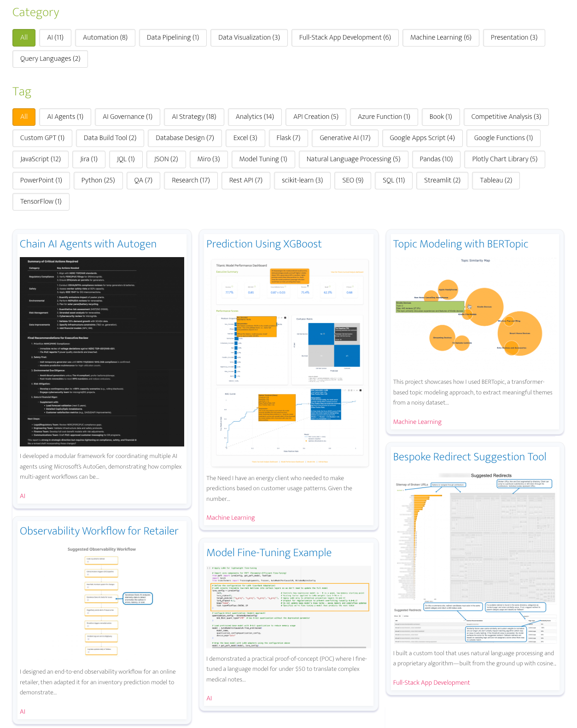Open Model Fine-Tuning Example title
Image resolution: width=577 pixels, height=728 pixels.
(268, 553)
